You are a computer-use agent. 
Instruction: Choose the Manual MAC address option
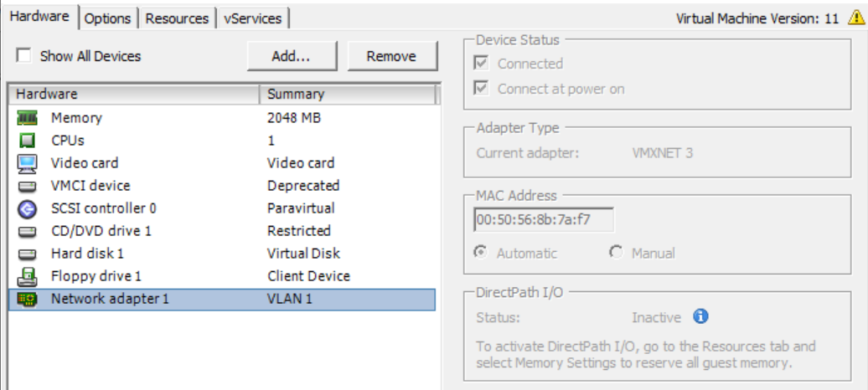(617, 252)
